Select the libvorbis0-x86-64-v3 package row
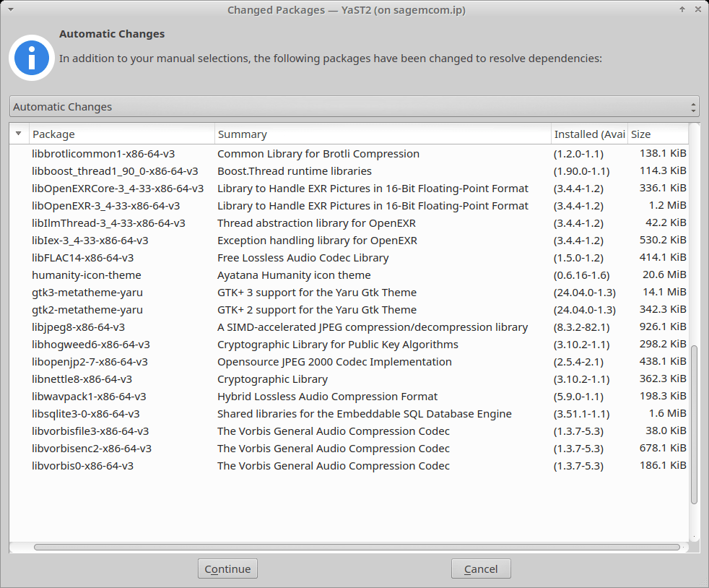Image resolution: width=709 pixels, height=588 pixels. pyautogui.click(x=82, y=466)
